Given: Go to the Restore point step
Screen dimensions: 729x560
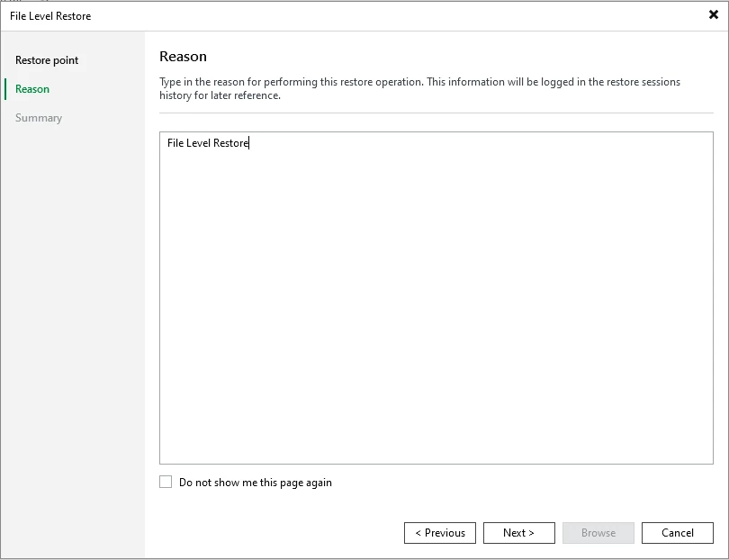Looking at the screenshot, I should [x=47, y=60].
